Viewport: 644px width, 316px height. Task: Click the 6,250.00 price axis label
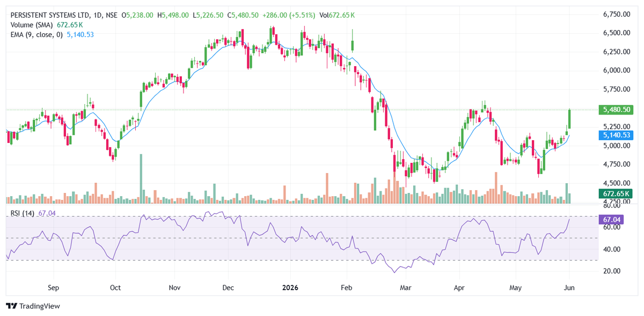tap(616, 52)
